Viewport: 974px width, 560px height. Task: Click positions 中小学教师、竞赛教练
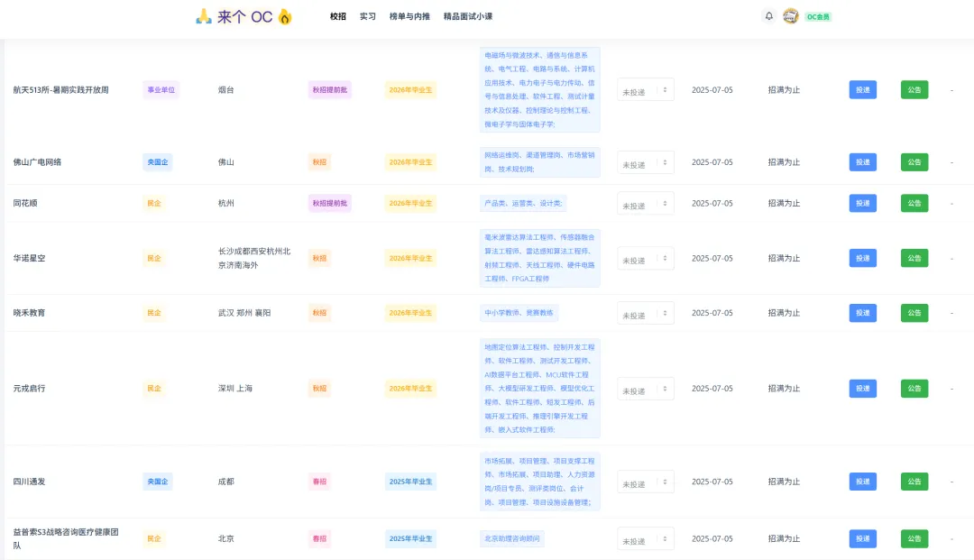click(x=519, y=313)
